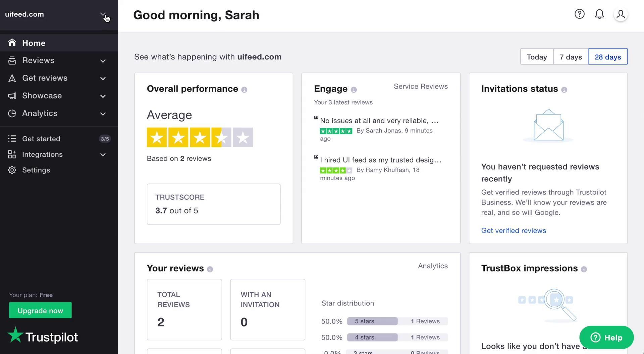The width and height of the screenshot is (644, 354).
Task: Open the user profile avatar
Action: (x=621, y=14)
